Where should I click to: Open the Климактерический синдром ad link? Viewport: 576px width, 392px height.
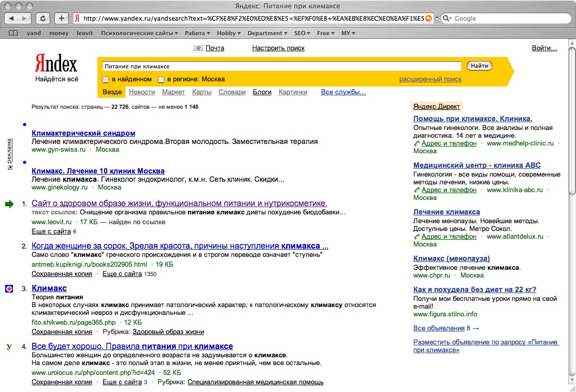pyautogui.click(x=83, y=133)
